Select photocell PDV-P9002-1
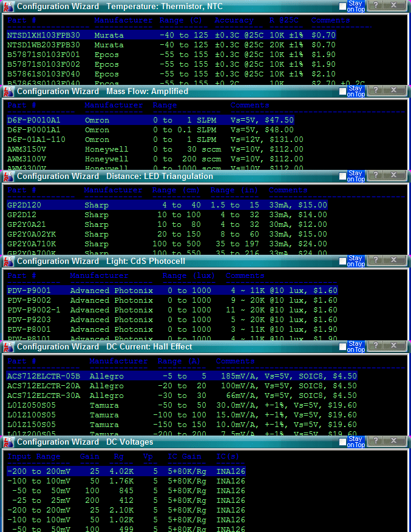The height and width of the screenshot is (532, 411). click(x=172, y=310)
